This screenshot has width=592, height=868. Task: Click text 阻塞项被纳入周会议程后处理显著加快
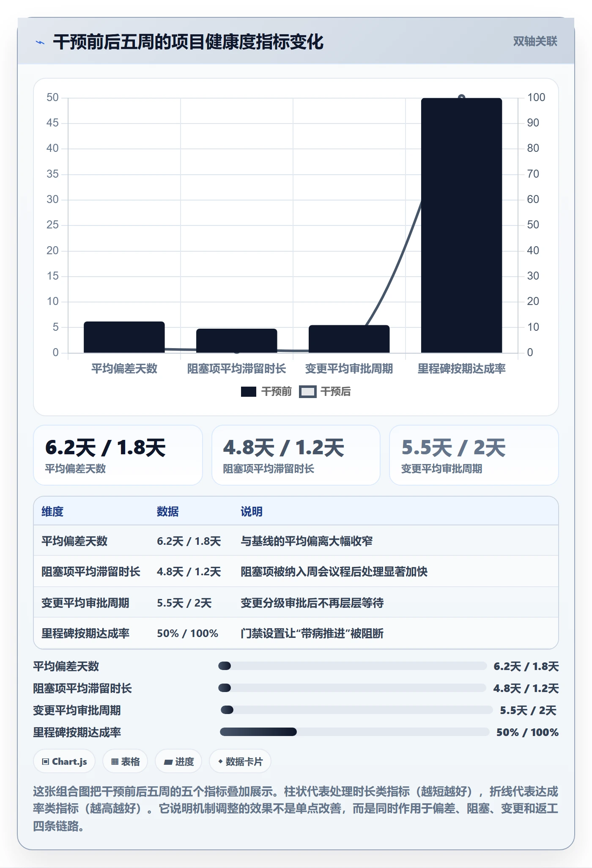click(x=334, y=571)
